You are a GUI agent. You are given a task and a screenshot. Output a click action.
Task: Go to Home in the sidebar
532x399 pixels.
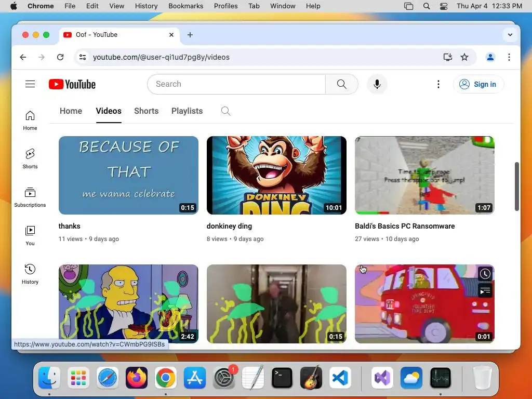pos(30,121)
